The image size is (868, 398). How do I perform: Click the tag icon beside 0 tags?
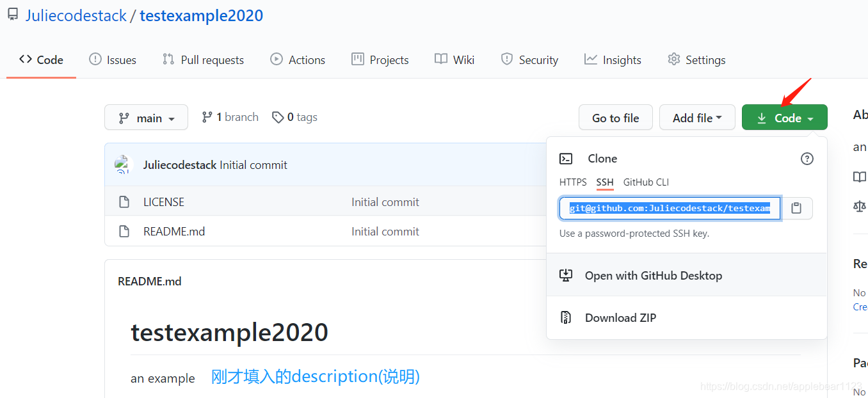coord(278,117)
